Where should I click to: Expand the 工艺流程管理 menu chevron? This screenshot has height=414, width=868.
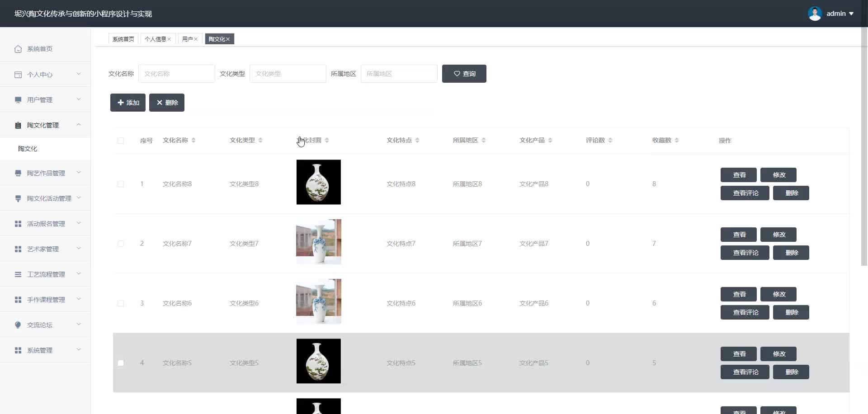[79, 273]
